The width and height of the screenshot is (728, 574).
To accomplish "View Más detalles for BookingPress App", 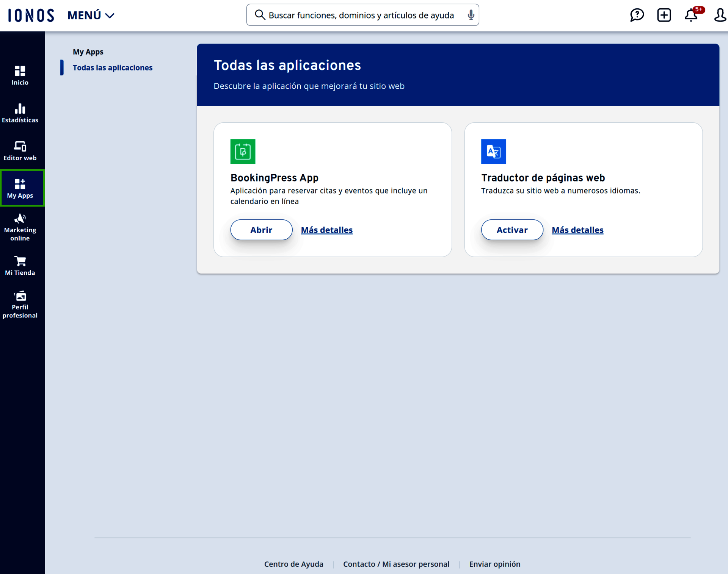I will tap(326, 230).
